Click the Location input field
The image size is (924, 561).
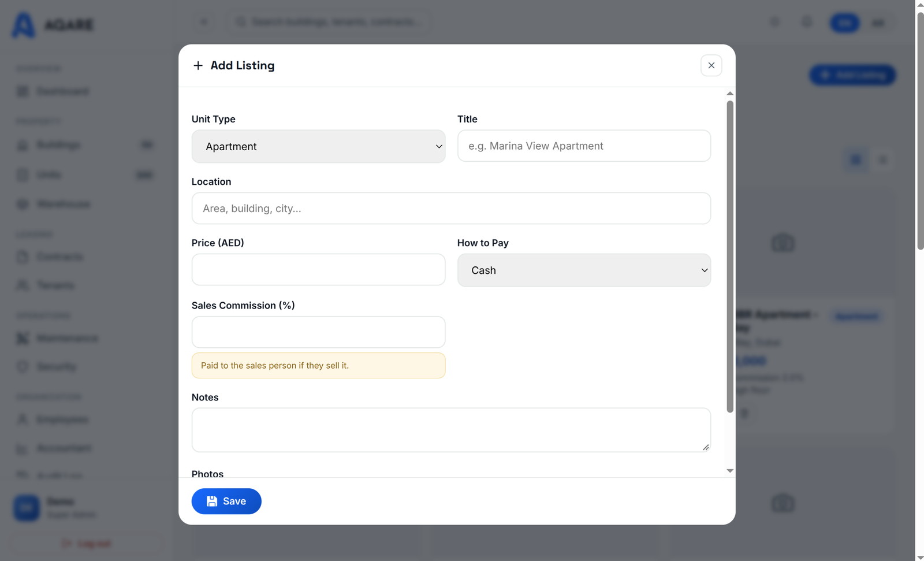coord(451,208)
